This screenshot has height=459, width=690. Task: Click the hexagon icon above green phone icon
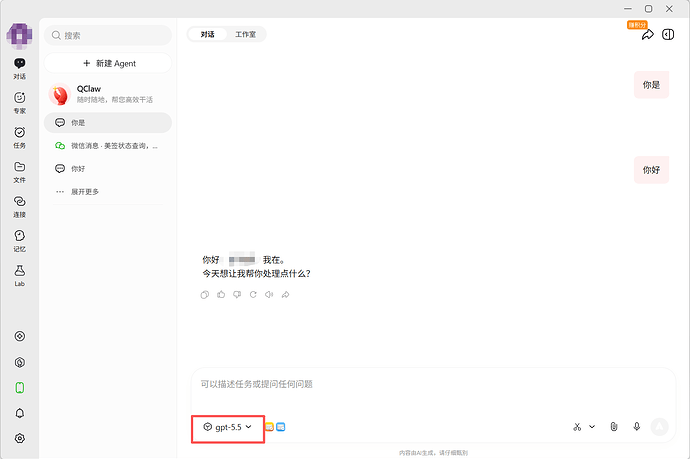click(19, 362)
